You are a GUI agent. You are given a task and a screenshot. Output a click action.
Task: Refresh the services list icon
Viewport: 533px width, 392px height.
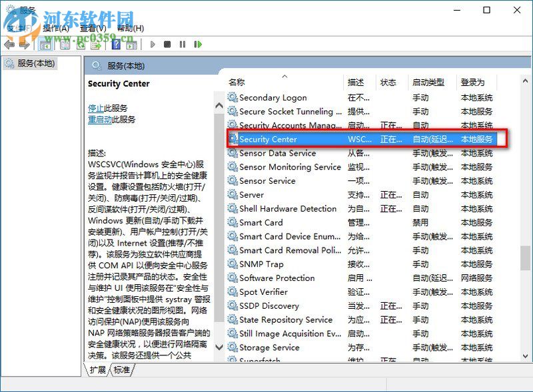click(x=81, y=45)
